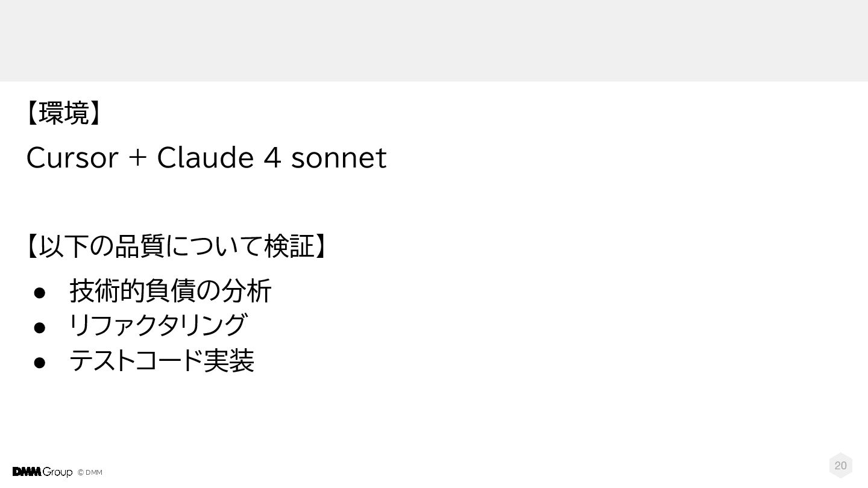Select the bullet dot before テストコード実装
This screenshot has width=868, height=488.
click(x=40, y=362)
